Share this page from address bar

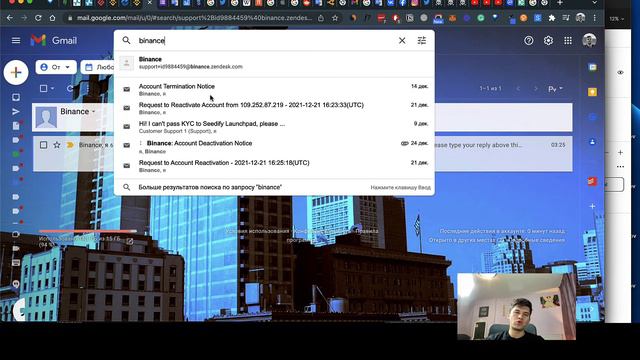[x=321, y=18]
